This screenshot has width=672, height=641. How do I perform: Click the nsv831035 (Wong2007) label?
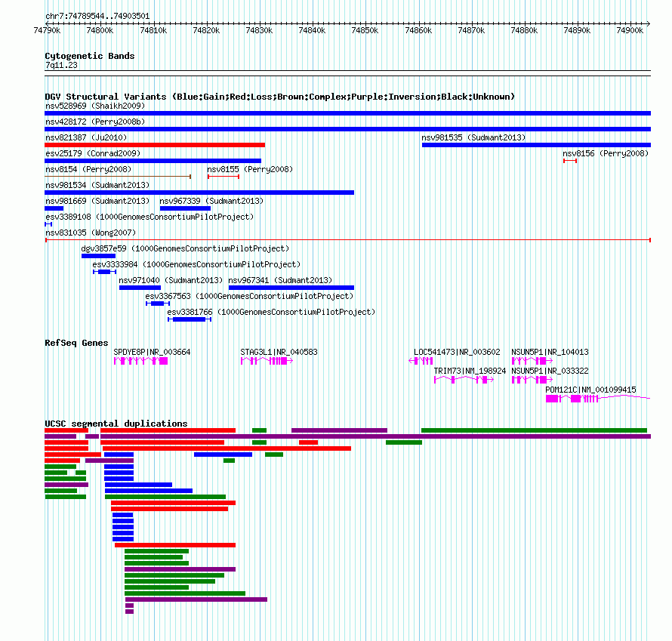pyautogui.click(x=91, y=233)
